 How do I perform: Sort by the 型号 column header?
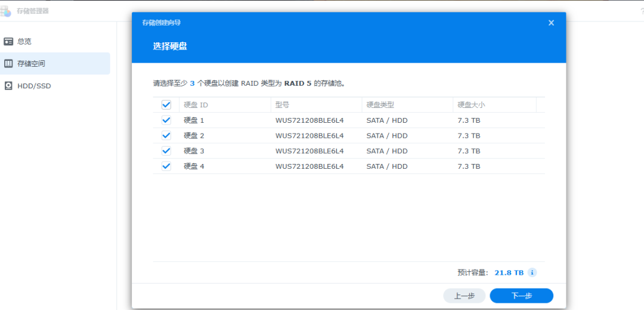[x=282, y=105]
